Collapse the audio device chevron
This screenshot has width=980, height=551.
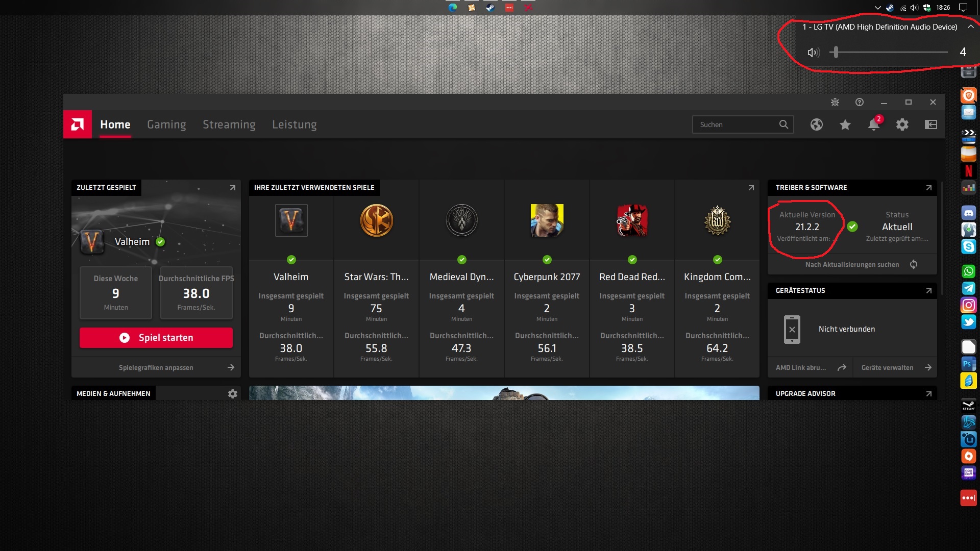click(971, 27)
